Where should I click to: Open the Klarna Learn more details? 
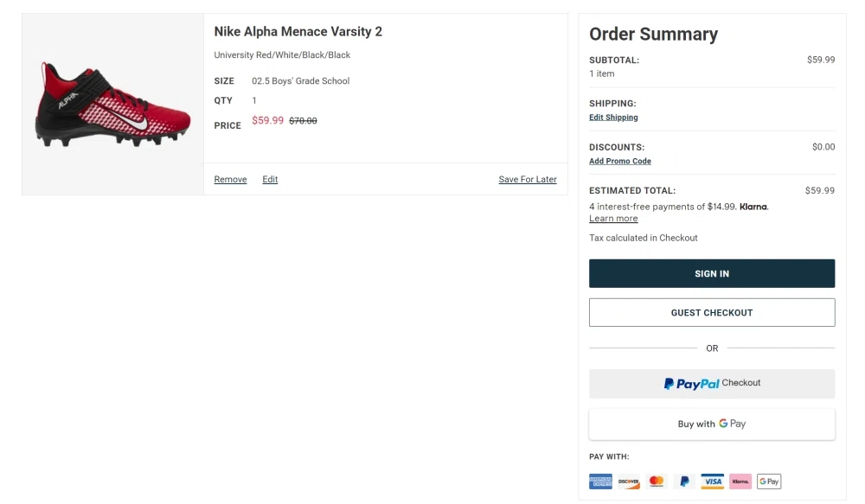point(613,218)
